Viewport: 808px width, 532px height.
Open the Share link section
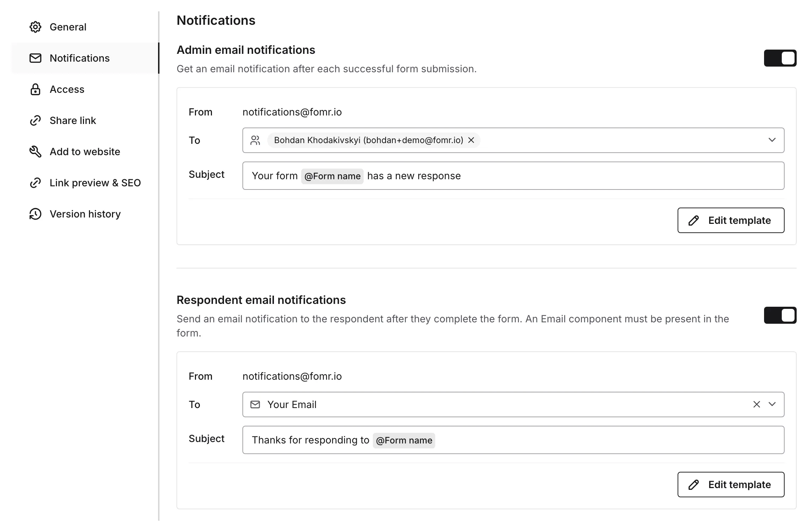[x=85, y=120]
